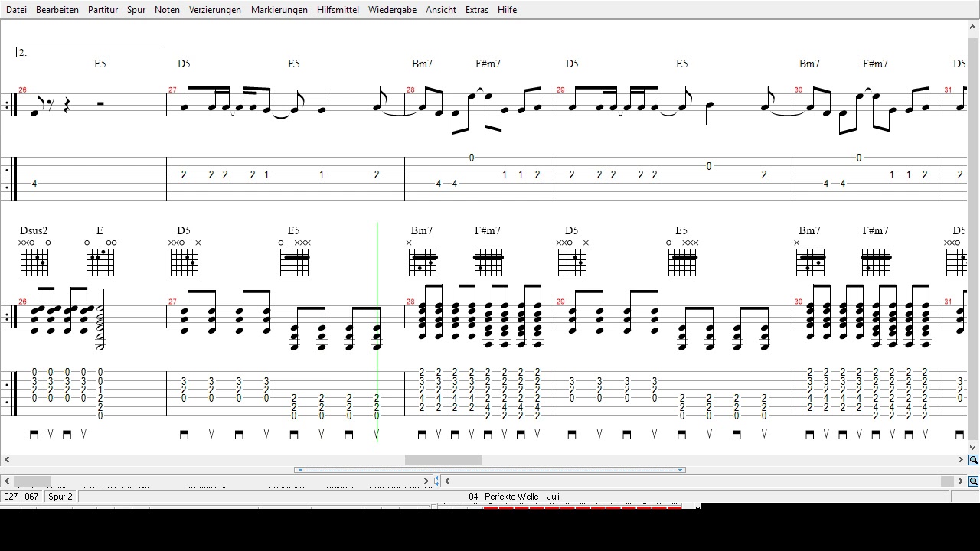Open the Extras menu
980x551 pixels.
[477, 10]
